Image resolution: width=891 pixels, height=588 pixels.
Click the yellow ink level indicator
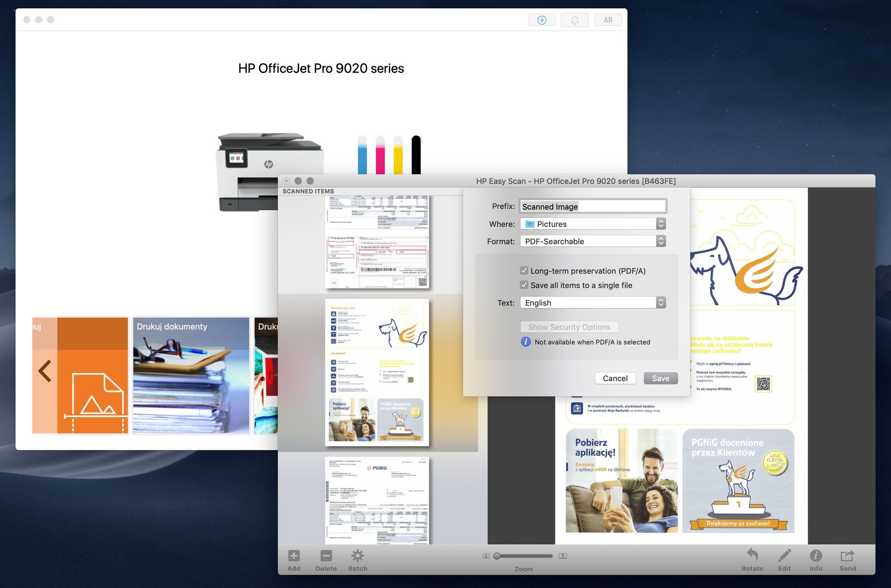click(398, 155)
